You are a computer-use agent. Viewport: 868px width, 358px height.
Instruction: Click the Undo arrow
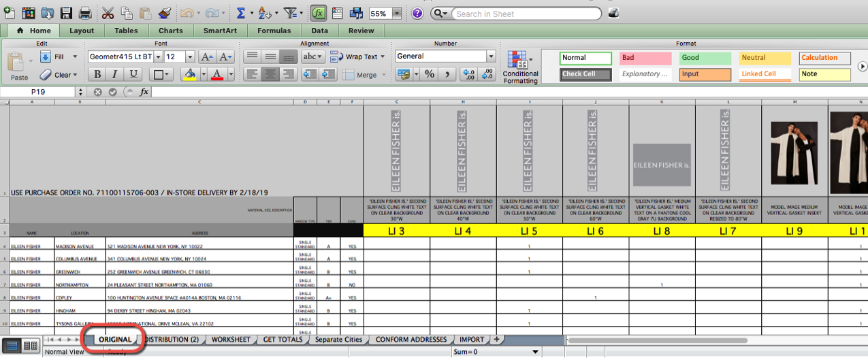click(187, 13)
